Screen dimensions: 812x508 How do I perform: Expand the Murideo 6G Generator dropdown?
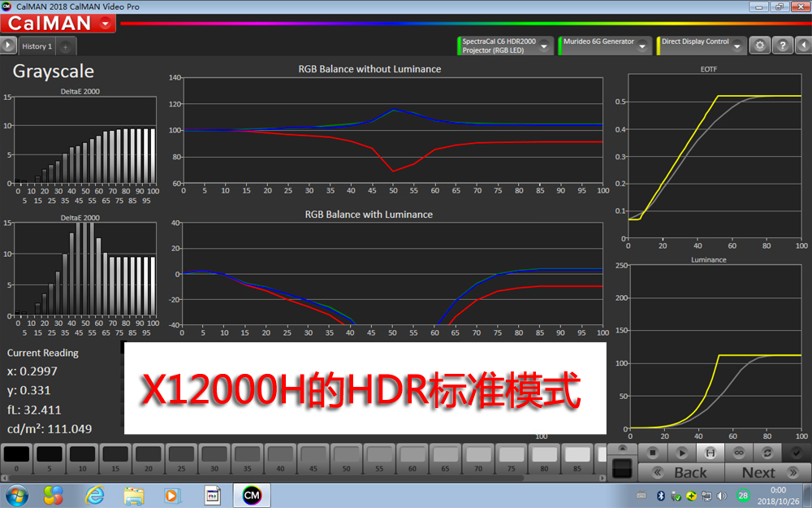[643, 46]
